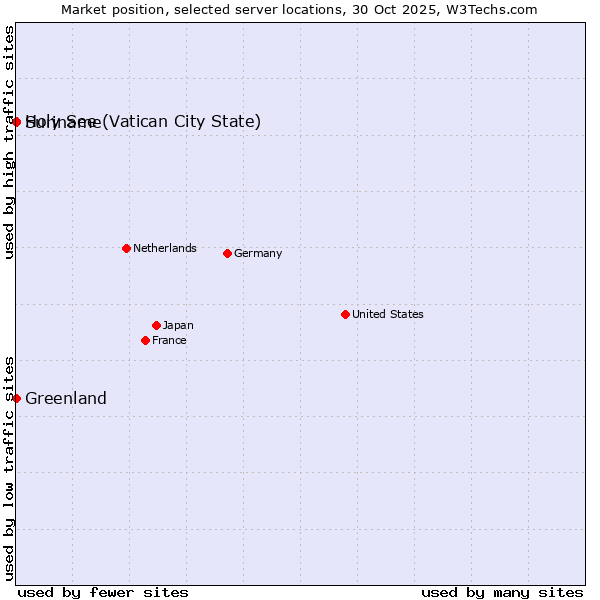Select the Germany text label

click(x=258, y=253)
